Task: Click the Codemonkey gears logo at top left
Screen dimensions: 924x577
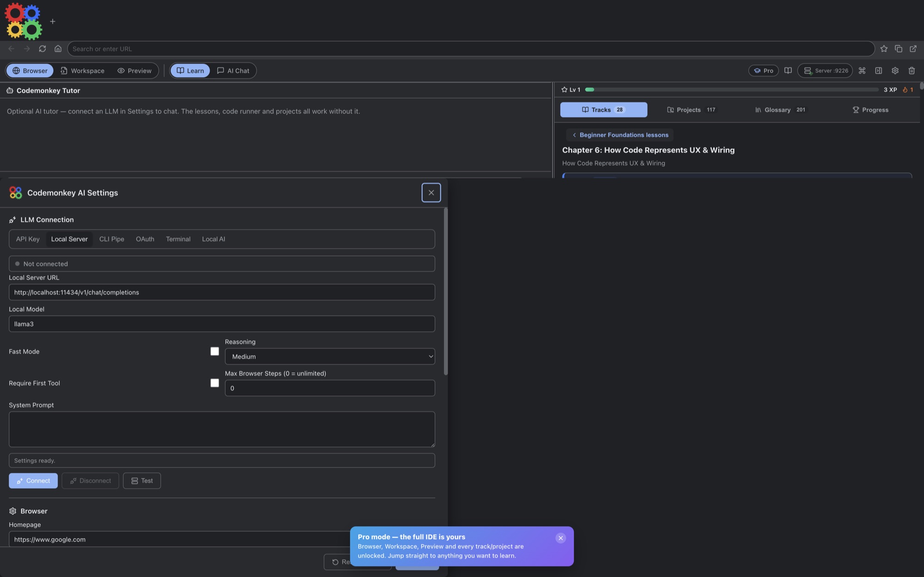Action: pos(23,21)
